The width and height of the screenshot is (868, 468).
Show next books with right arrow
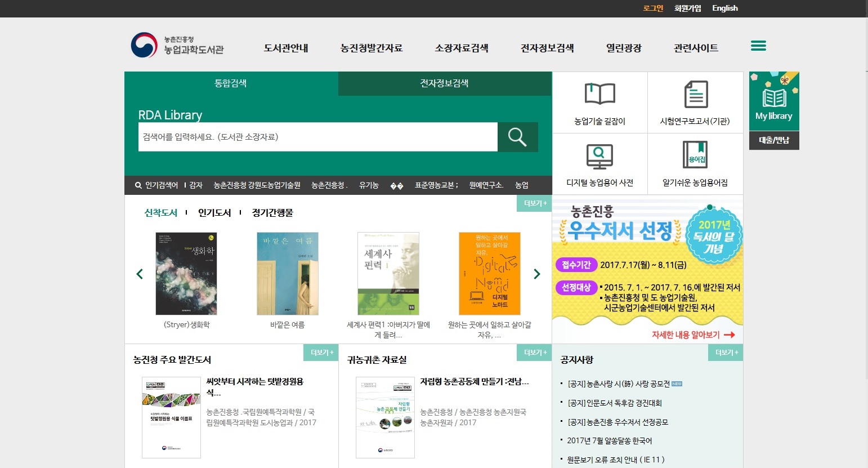pos(536,274)
